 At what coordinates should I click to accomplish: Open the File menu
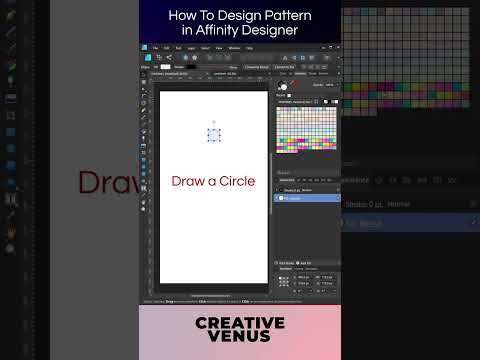155,48
